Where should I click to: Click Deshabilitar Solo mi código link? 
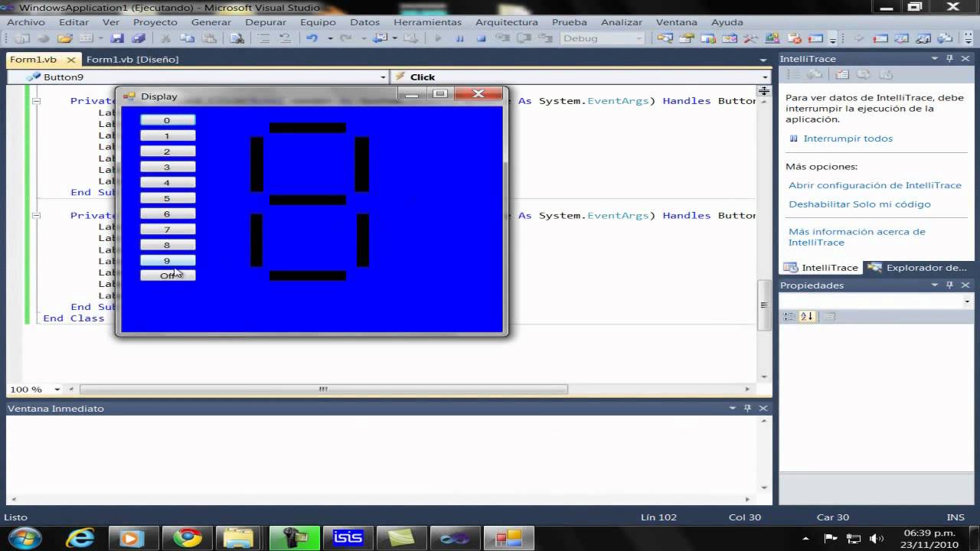coord(860,204)
